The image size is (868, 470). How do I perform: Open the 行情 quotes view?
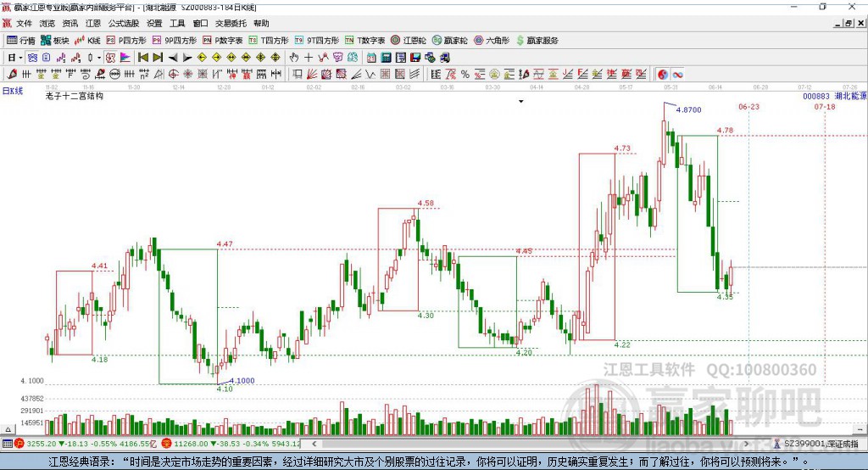click(21, 41)
